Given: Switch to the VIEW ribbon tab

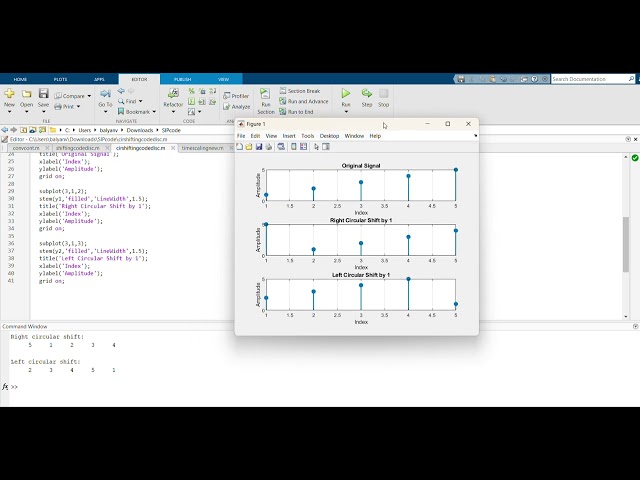Looking at the screenshot, I should pyautogui.click(x=223, y=79).
